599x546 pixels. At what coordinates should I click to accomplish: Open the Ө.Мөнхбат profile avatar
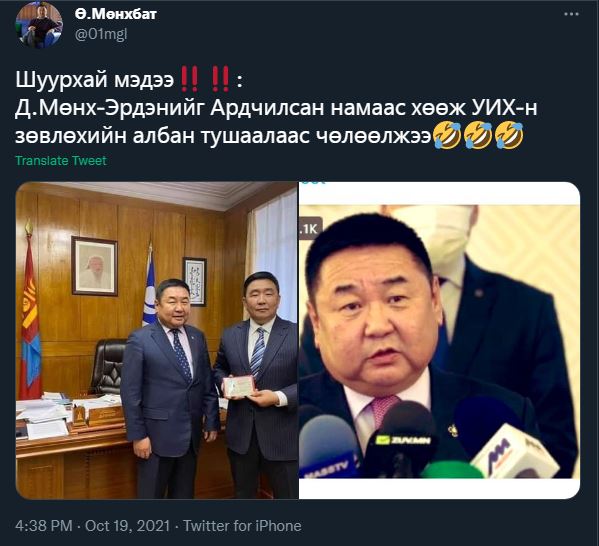tap(39, 25)
